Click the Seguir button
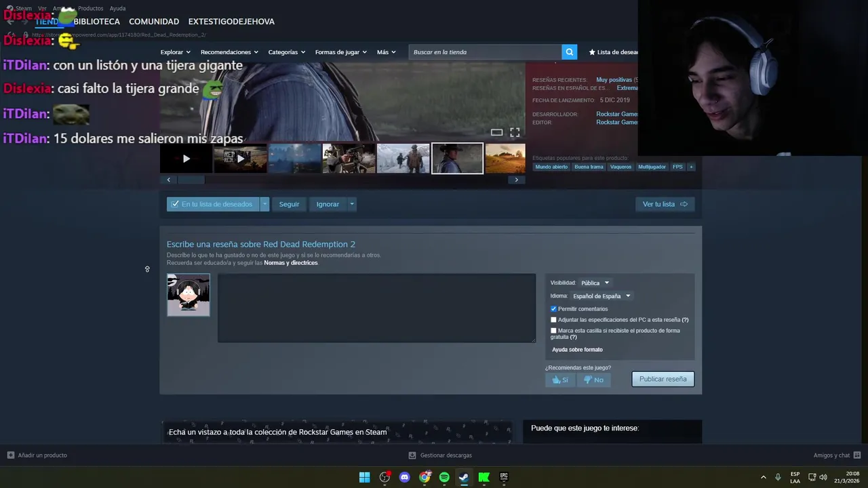 pos(289,204)
